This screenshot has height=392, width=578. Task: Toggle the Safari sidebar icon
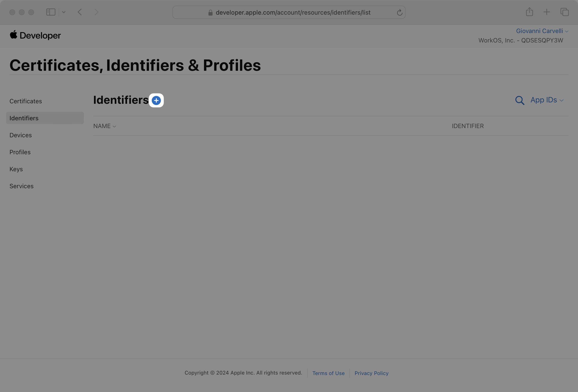coord(51,12)
